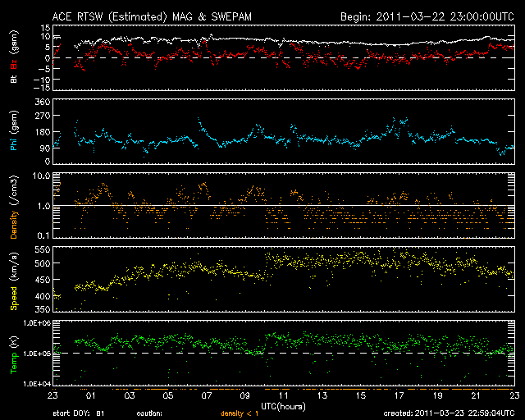Click the orange "density < 1" legend text

pos(240,413)
